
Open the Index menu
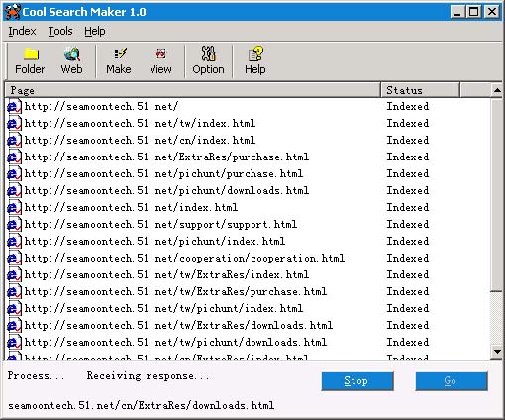(22, 31)
